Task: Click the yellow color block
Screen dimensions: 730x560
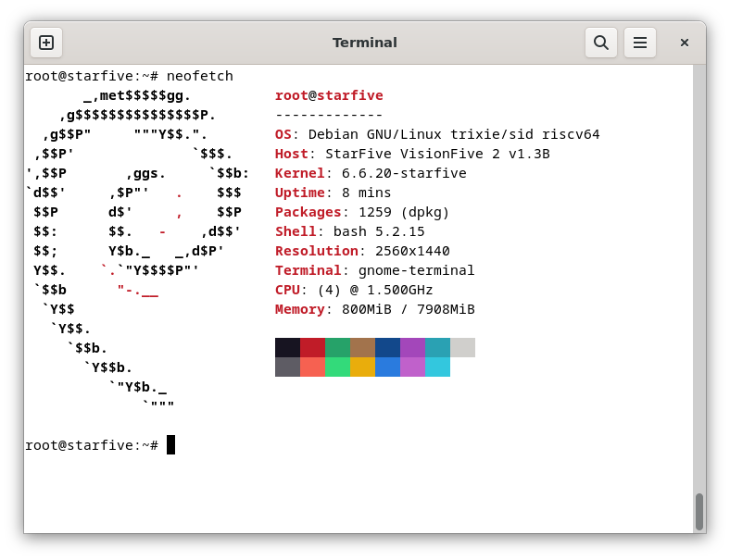Action: (x=362, y=367)
